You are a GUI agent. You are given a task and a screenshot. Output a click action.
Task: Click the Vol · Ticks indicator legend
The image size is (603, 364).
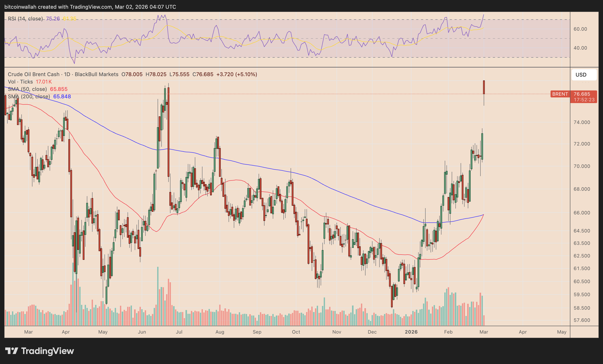coord(20,82)
